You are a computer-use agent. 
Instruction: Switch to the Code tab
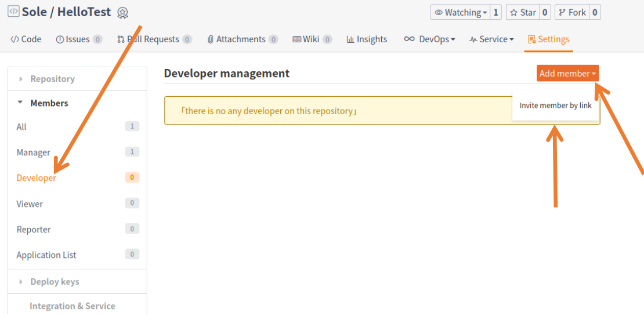tap(26, 39)
